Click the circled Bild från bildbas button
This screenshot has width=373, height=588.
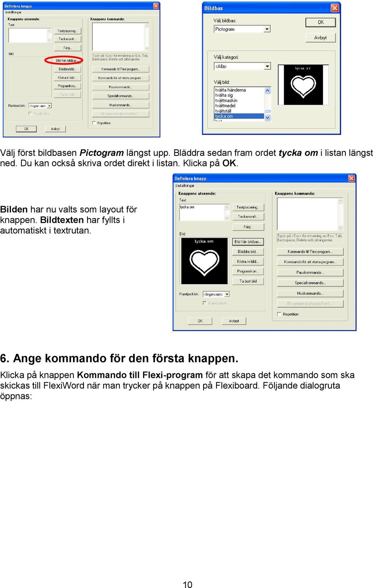(67, 60)
